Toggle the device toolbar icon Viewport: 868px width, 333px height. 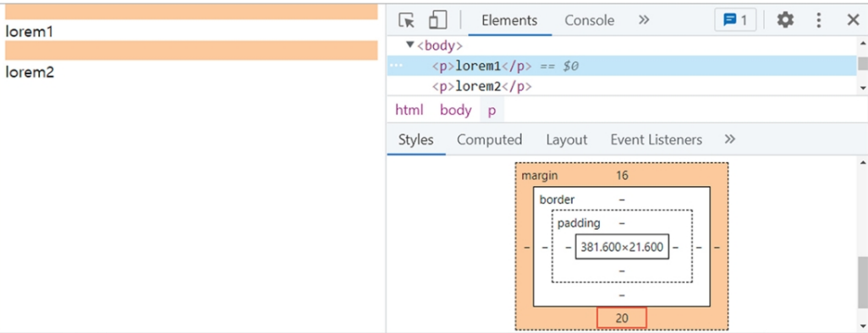(x=437, y=20)
